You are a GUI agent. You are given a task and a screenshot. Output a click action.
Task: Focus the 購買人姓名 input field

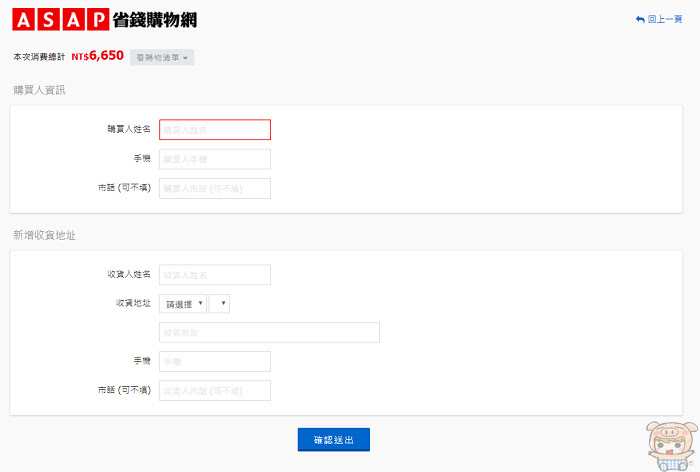[x=215, y=129]
